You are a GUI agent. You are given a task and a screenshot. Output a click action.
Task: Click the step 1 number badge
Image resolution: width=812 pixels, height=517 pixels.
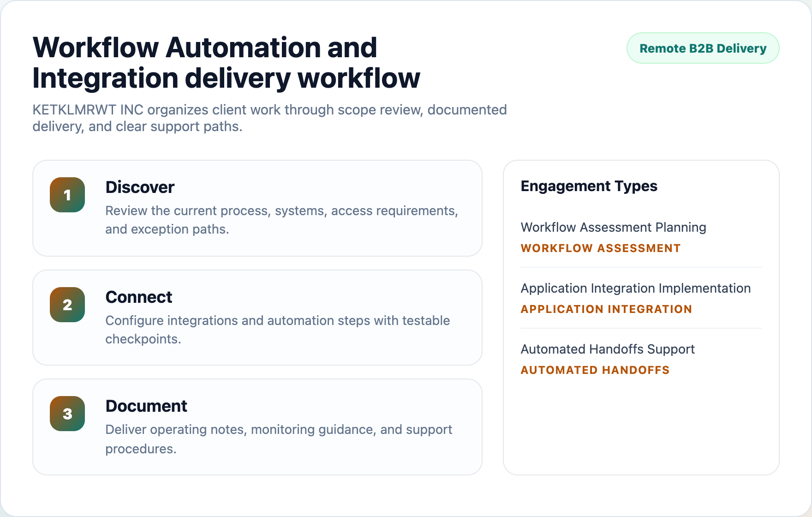coord(67,195)
